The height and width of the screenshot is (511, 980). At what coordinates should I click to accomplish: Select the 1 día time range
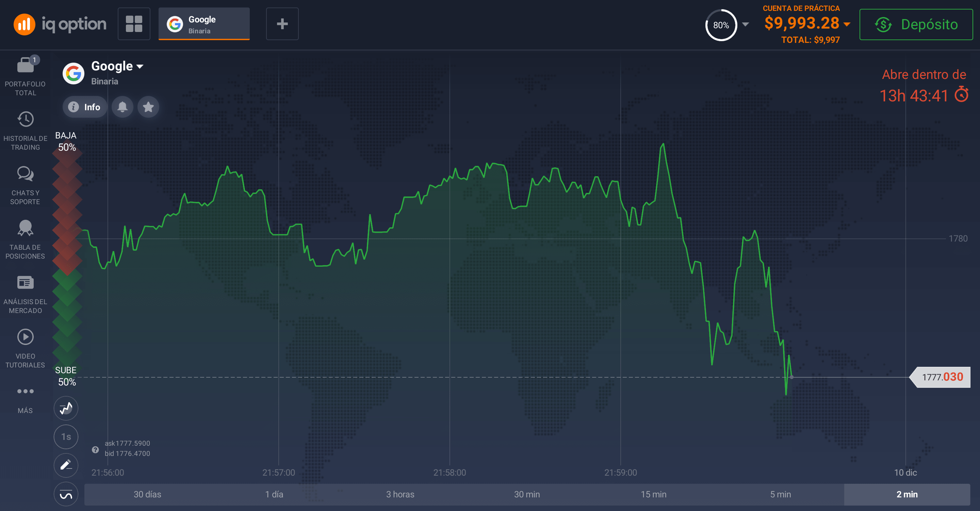[274, 494]
